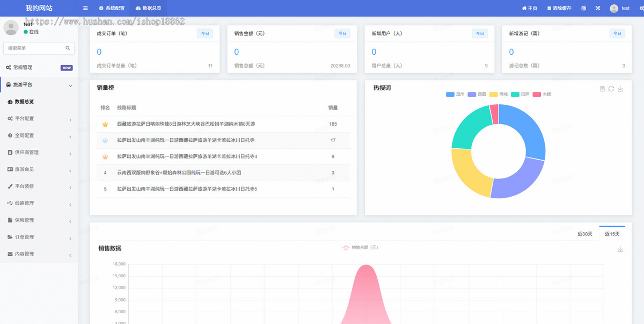644x324 pixels.
Task: Go to 主页 via header link
Action: click(x=529, y=8)
